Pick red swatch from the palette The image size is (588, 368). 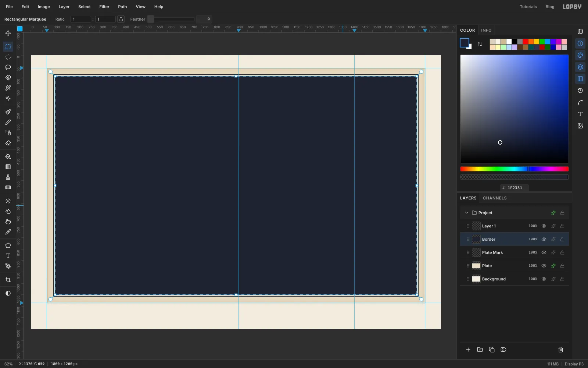tap(526, 42)
